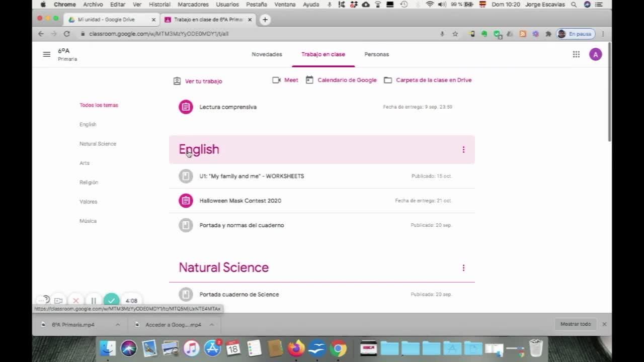The height and width of the screenshot is (362, 644).
Task: Click the U1 WORKSHEETS material icon
Action: 186,176
